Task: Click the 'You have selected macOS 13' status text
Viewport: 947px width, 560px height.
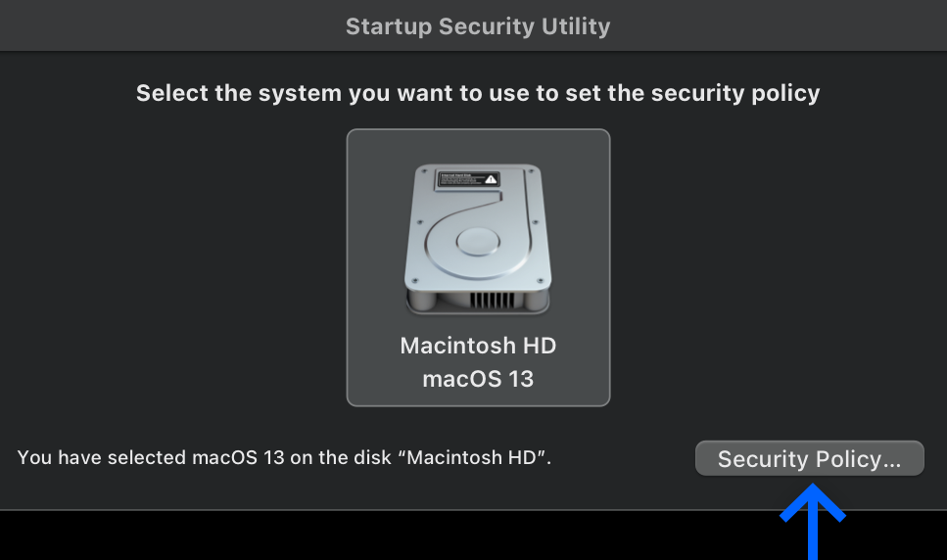Action: (284, 457)
